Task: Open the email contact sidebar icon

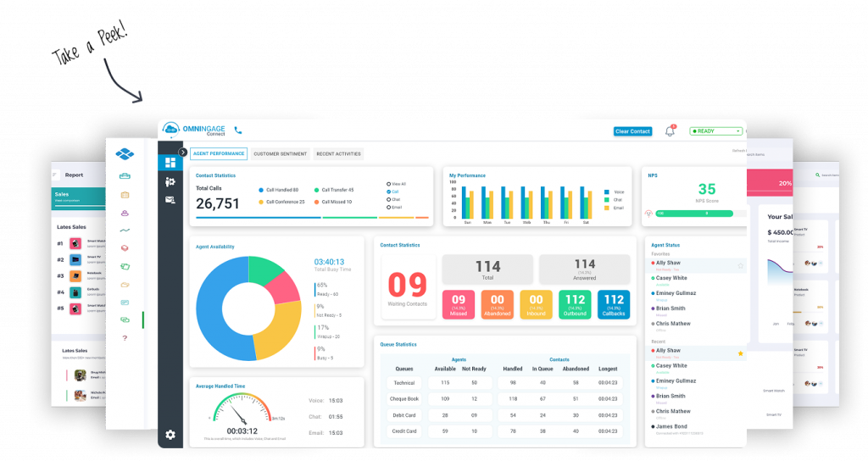Action: pos(170,200)
